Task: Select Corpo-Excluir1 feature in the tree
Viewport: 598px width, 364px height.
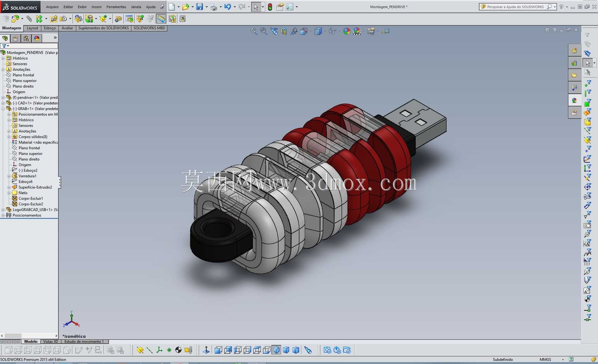Action: coord(31,199)
